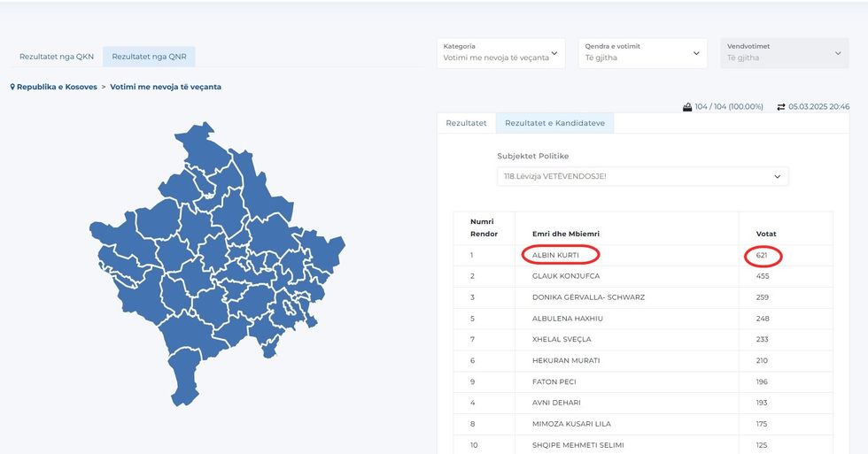Open the Rezultatet tab
This screenshot has width=868, height=454.
pyautogui.click(x=466, y=123)
